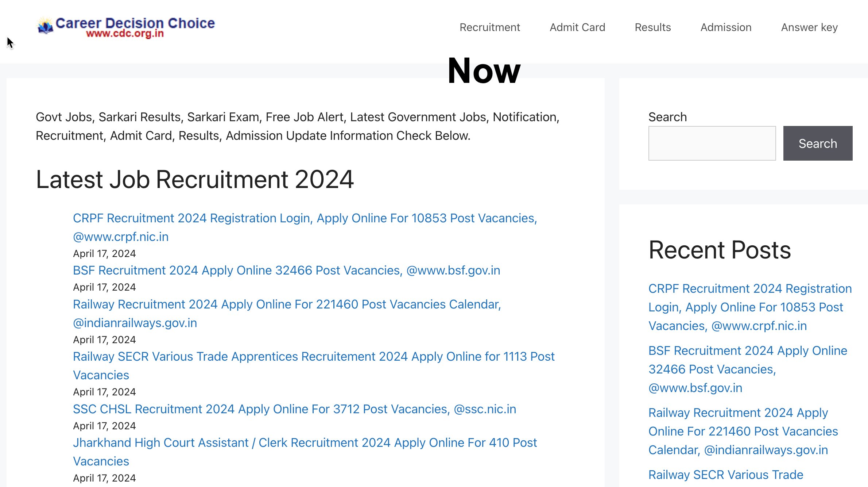Open Railway Recruitment 221460 Post link in main list
This screenshot has height=487, width=868.
pos(287,313)
